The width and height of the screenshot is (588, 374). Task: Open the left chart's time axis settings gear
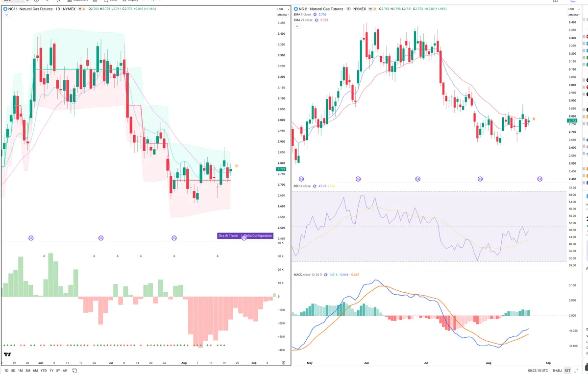click(284, 363)
